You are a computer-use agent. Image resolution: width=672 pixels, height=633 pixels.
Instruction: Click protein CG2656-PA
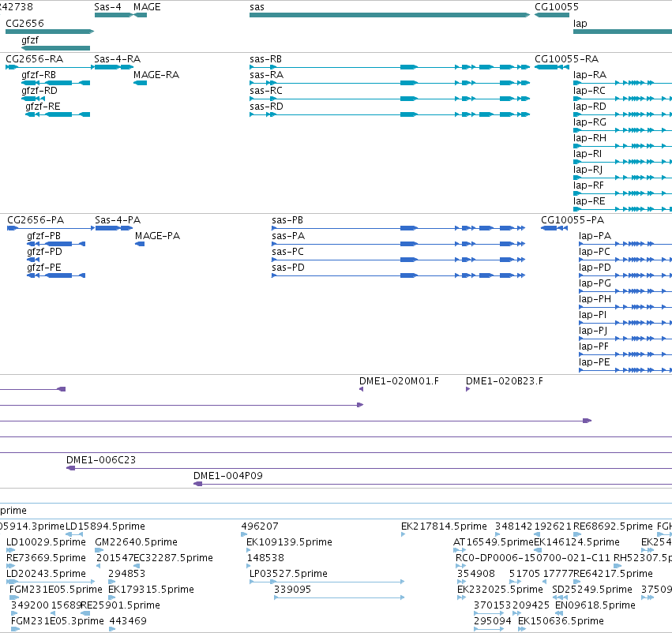(x=51, y=228)
